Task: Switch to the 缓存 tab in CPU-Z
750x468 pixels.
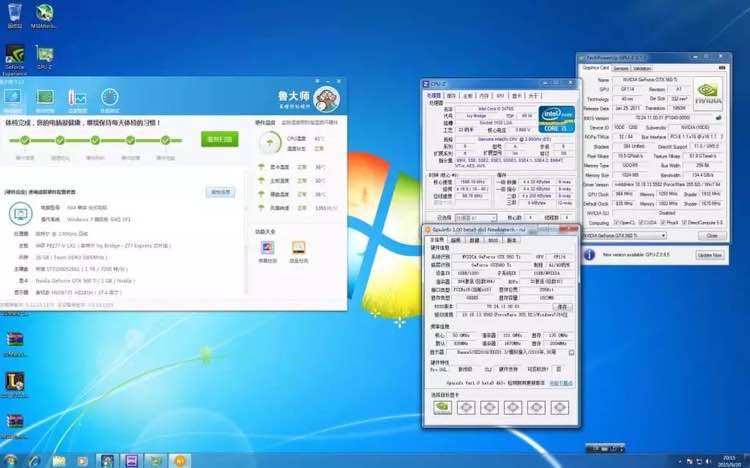Action: (x=452, y=96)
